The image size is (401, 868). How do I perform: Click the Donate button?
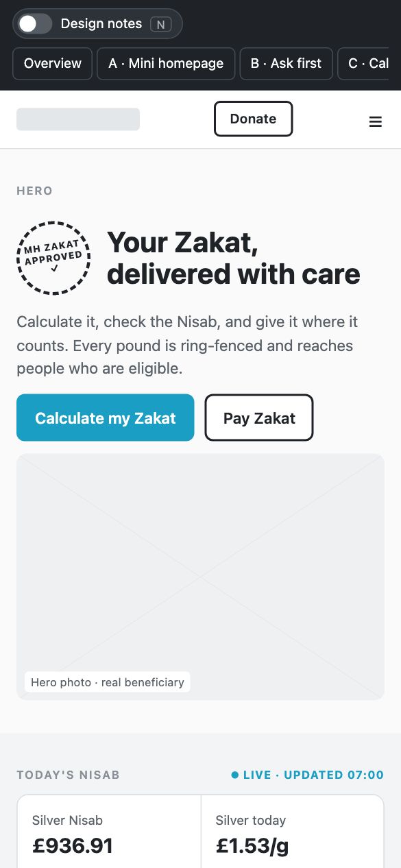(254, 119)
